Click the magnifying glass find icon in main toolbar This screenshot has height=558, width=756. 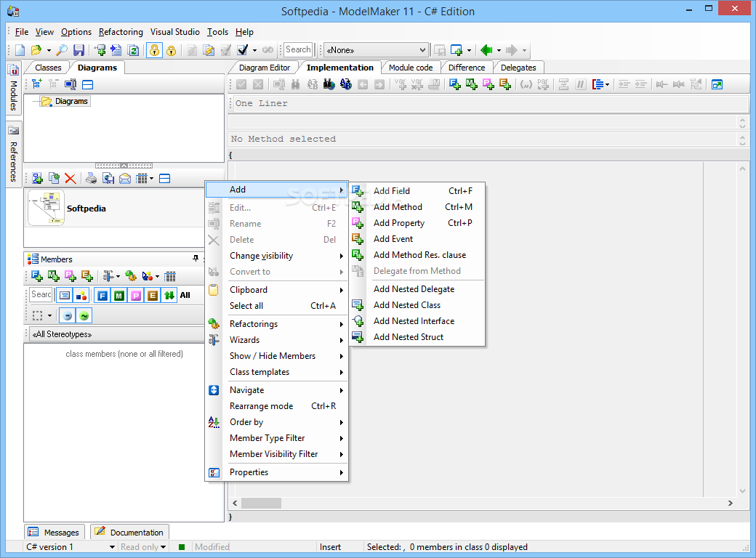[62, 50]
